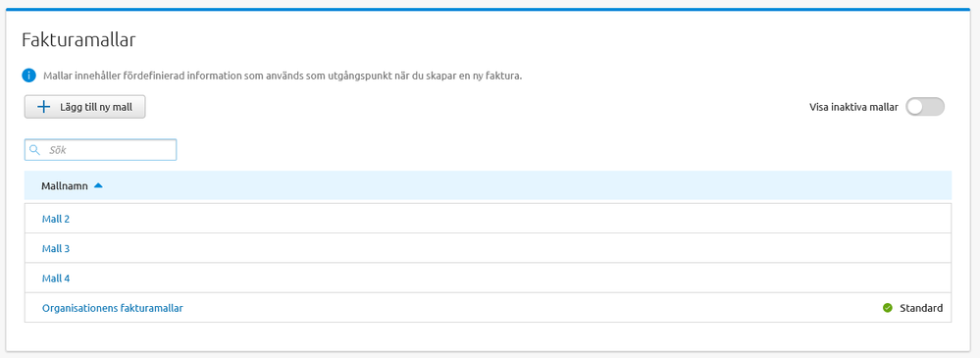The image size is (980, 358).
Task: Sort by Mallnamn column arrow
Action: (97, 185)
